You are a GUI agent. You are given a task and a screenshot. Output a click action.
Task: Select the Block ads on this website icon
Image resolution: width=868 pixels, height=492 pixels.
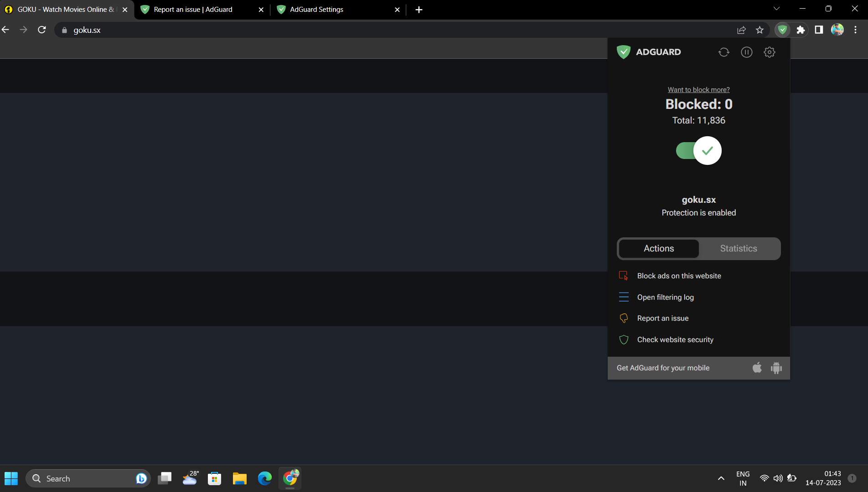pyautogui.click(x=624, y=276)
